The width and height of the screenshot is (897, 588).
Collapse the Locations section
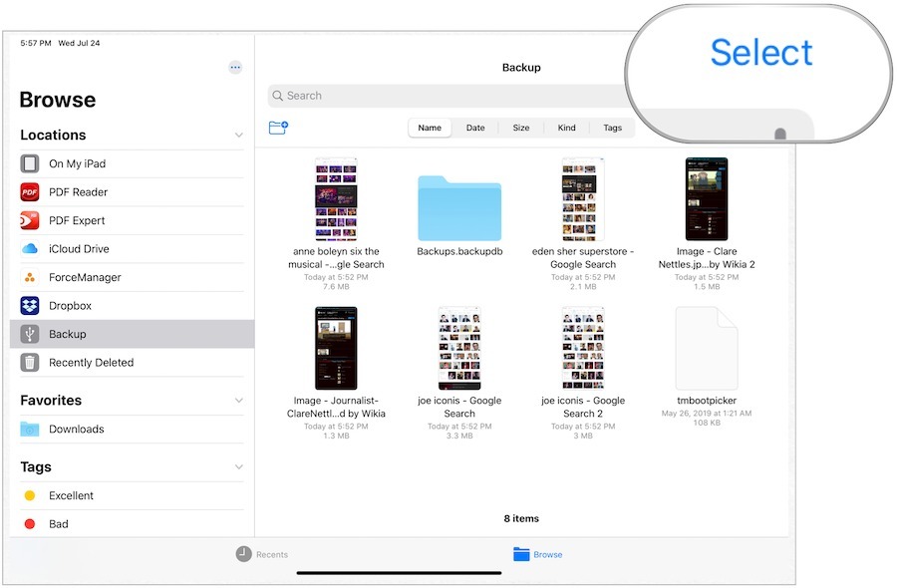point(238,136)
